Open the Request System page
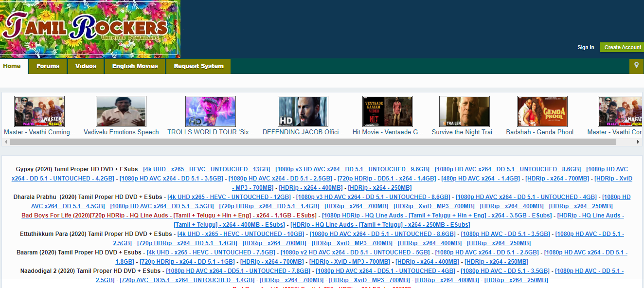Viewport: 644px width, 288px height. click(198, 66)
